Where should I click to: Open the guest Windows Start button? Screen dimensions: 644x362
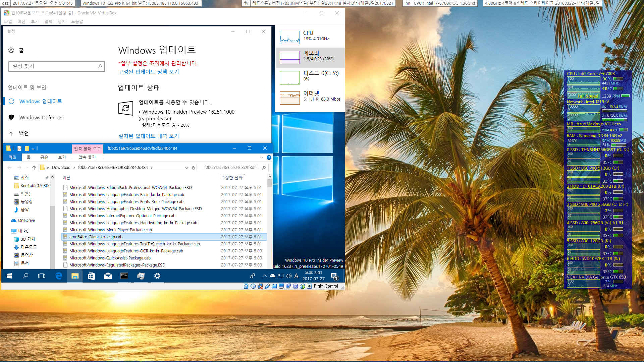9,276
